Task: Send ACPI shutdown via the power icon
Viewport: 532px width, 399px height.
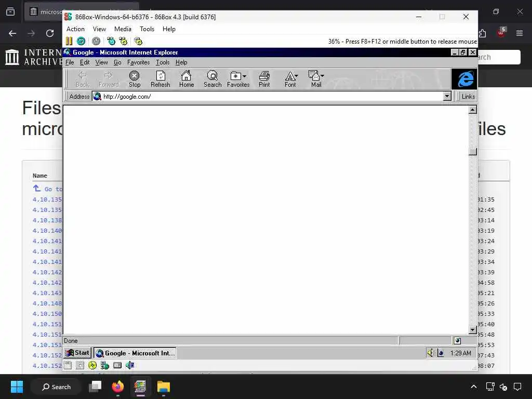Action: 96,42
